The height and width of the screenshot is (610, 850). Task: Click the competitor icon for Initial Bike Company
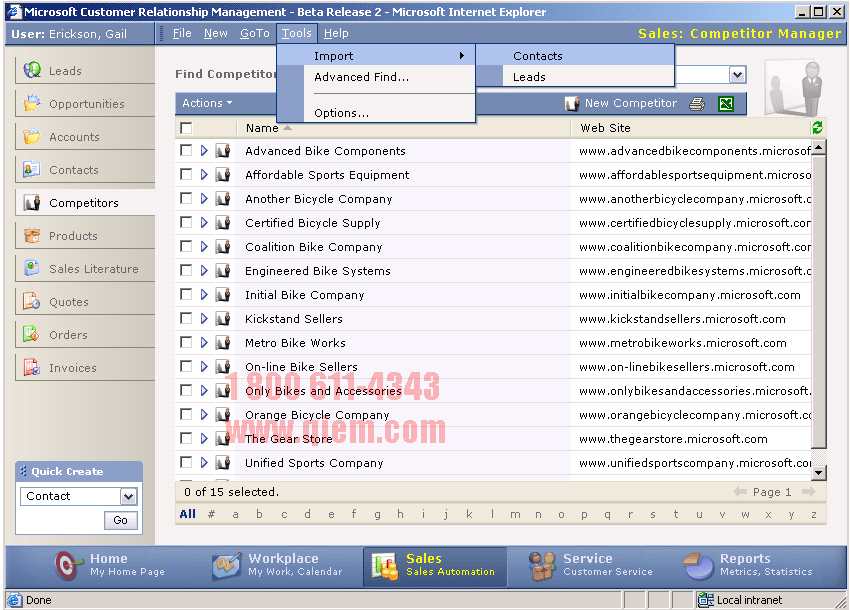coord(223,295)
